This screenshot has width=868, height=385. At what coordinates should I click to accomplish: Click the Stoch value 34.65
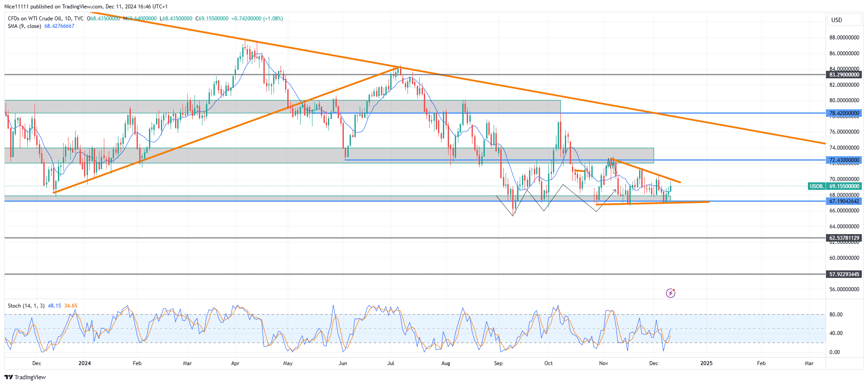71,306
